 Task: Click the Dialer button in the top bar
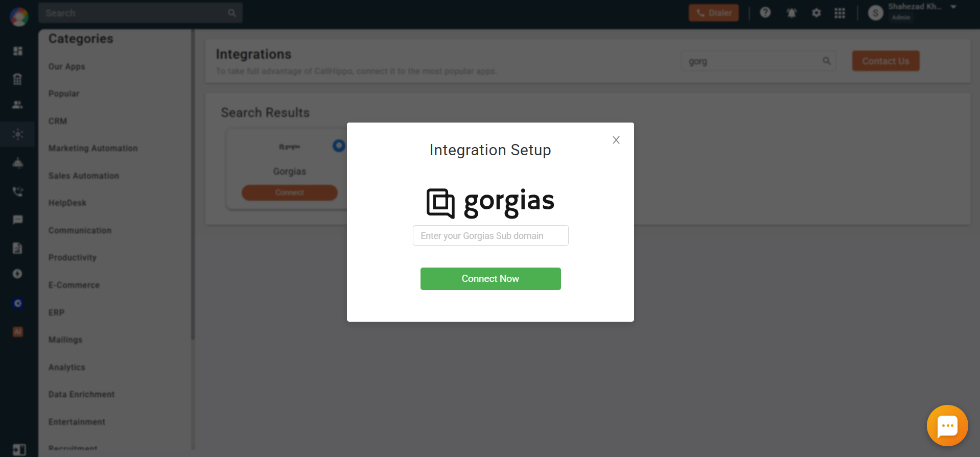pos(713,13)
